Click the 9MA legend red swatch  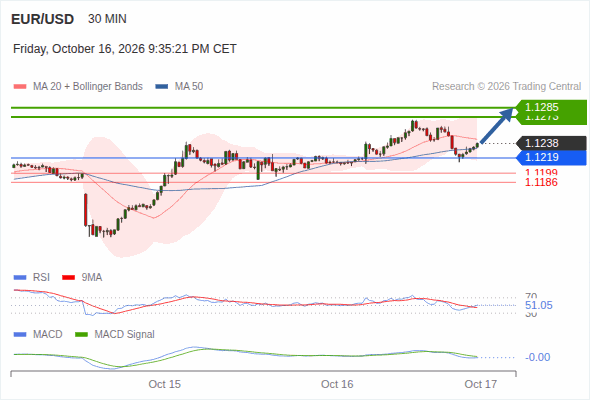coord(68,278)
